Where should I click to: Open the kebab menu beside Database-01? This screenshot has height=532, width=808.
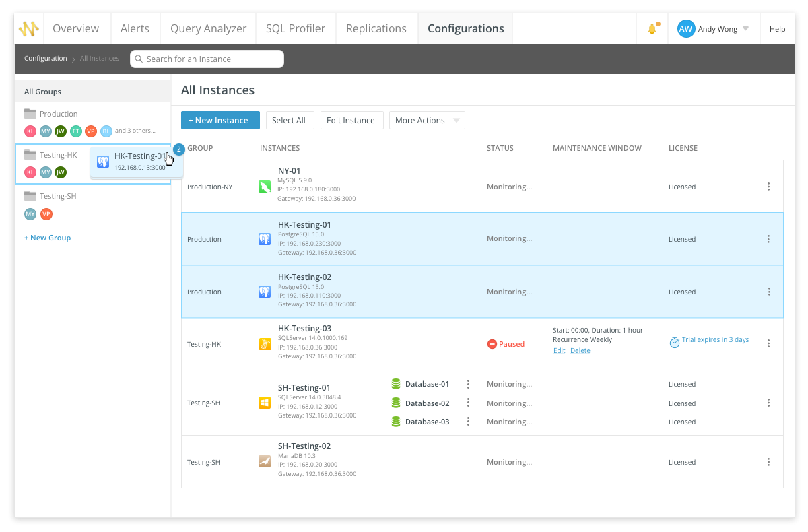pos(468,384)
